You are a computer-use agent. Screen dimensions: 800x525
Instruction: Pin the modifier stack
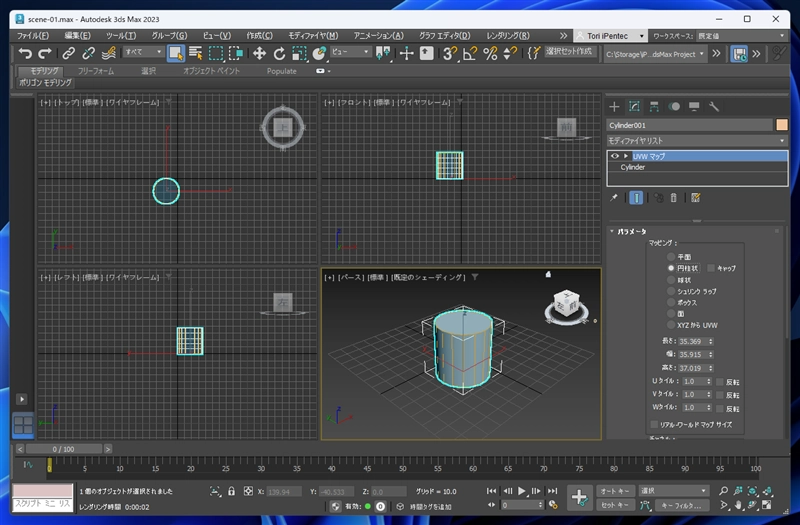[614, 197]
